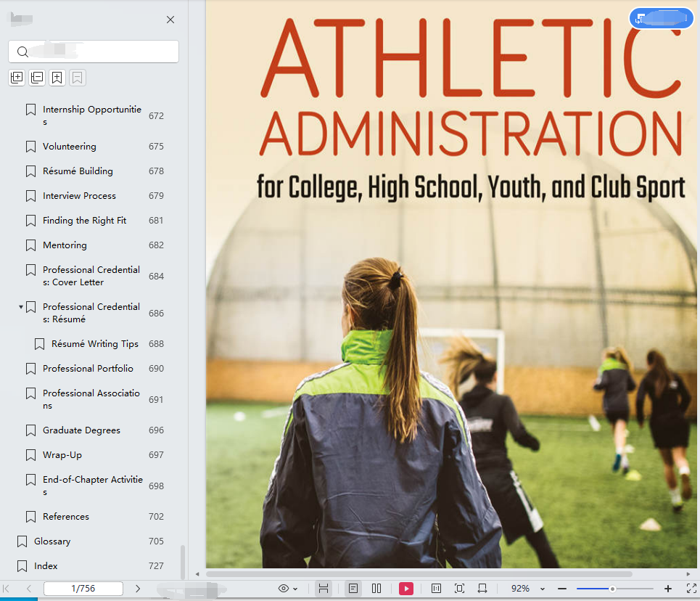Start slideshow with red play button
This screenshot has width=700, height=601.
pos(405,589)
